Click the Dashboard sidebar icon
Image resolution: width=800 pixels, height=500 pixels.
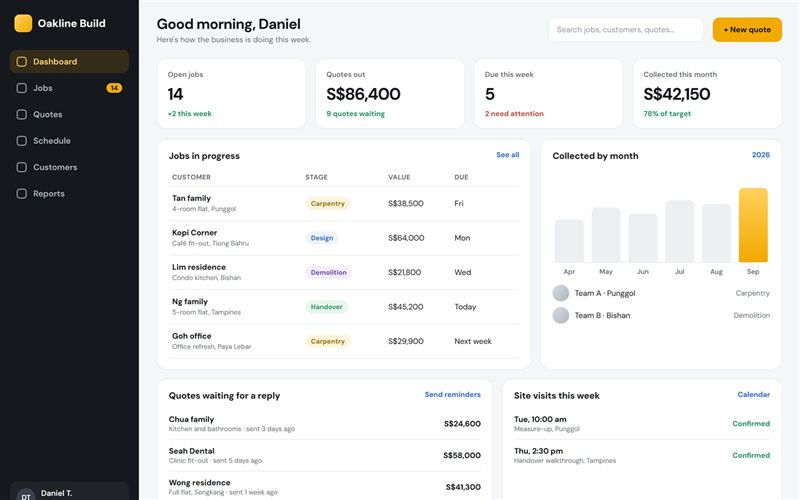coord(21,62)
